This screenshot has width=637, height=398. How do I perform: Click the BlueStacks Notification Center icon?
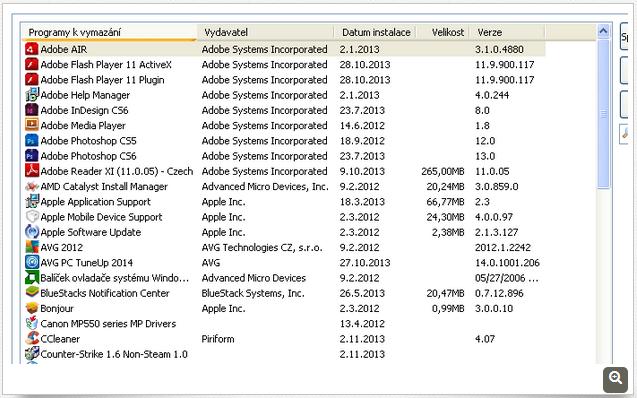pyautogui.click(x=32, y=293)
